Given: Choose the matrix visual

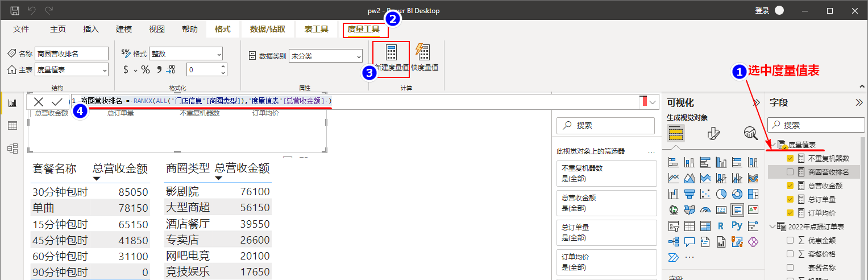Looking at the screenshot, I should tap(705, 226).
